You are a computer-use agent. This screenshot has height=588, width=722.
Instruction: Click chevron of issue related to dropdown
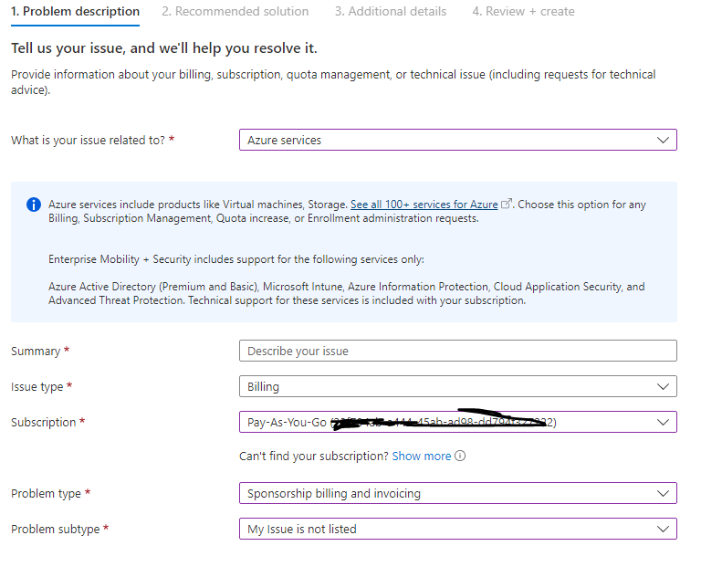[663, 140]
